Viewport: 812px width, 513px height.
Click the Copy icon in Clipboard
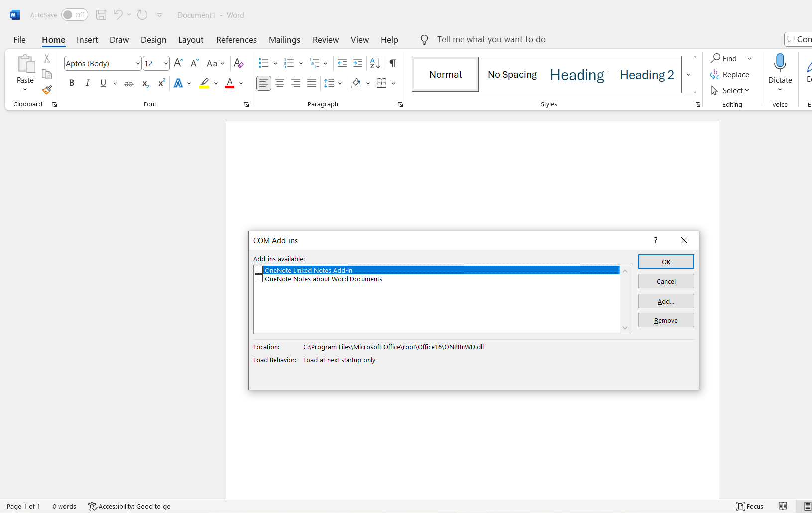[x=47, y=74]
